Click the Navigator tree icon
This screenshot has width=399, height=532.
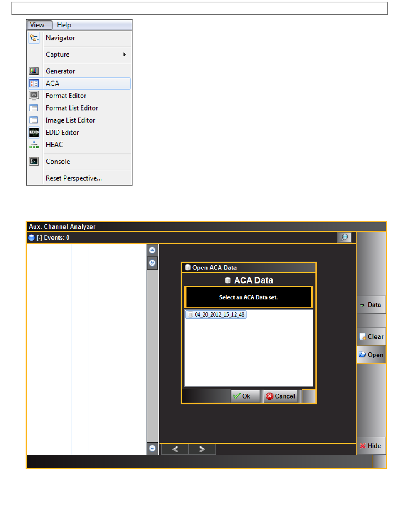[x=34, y=38]
